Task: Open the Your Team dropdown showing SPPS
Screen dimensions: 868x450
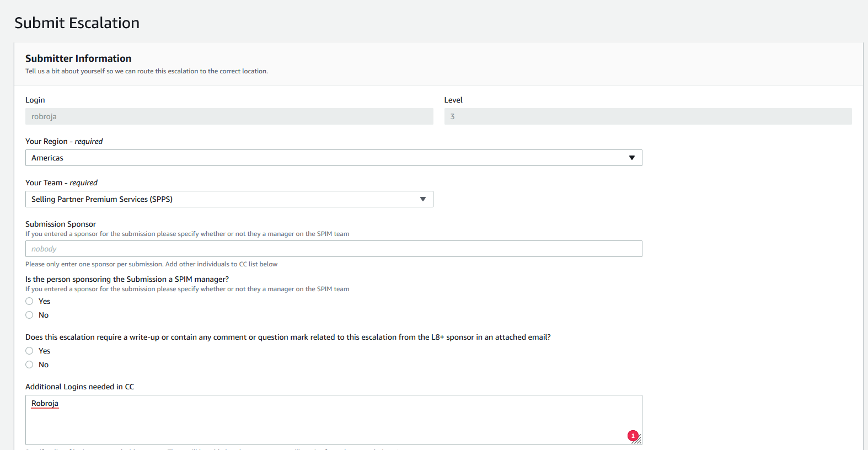Action: pyautogui.click(x=229, y=199)
